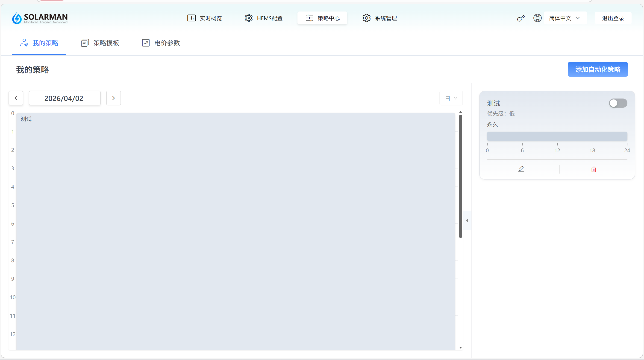Toggle the 测试 strategy switch on
Screen dimensions: 644x360
(x=618, y=103)
